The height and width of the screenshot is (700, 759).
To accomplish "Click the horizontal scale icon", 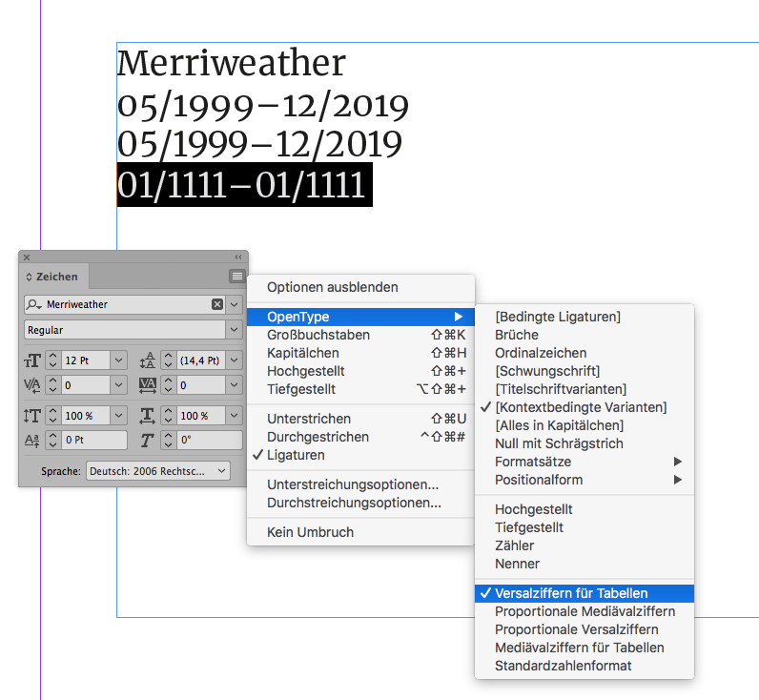I will (x=147, y=416).
